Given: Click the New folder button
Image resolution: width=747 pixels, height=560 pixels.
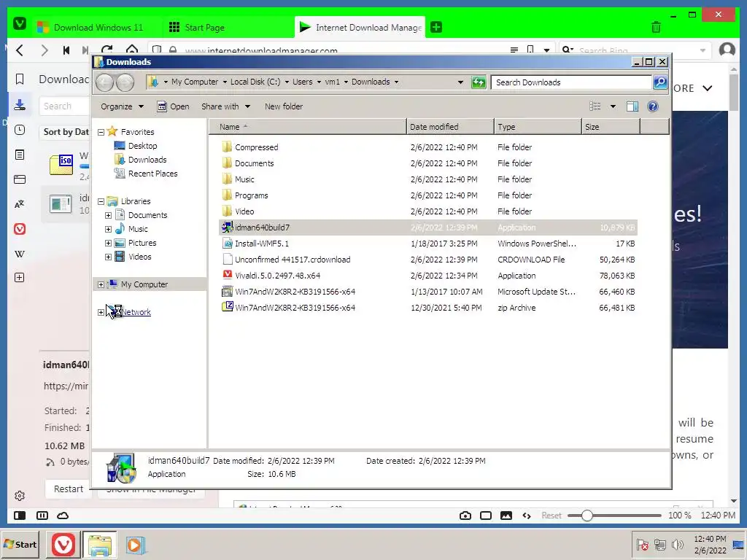Looking at the screenshot, I should click(x=284, y=106).
